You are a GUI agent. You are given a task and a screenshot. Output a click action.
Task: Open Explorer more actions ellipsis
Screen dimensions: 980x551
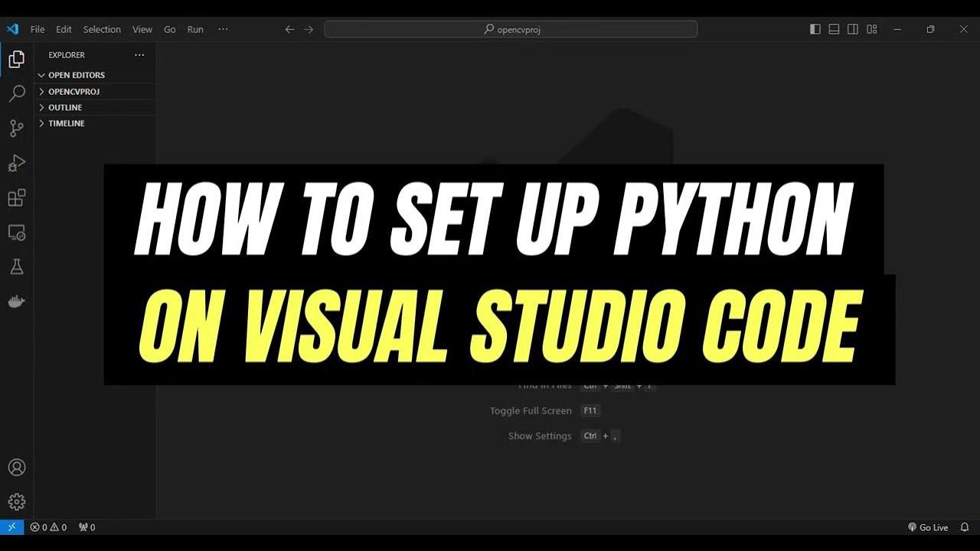pyautogui.click(x=139, y=55)
